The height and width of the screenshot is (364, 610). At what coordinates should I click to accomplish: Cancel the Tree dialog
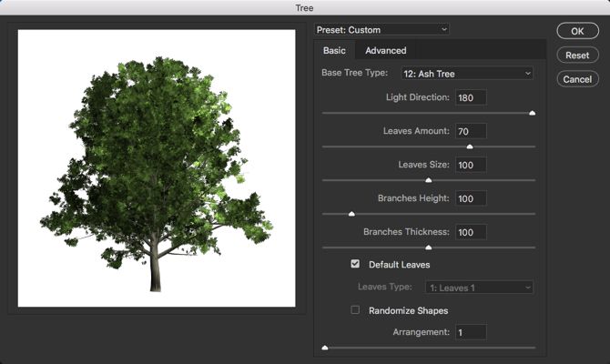[577, 79]
